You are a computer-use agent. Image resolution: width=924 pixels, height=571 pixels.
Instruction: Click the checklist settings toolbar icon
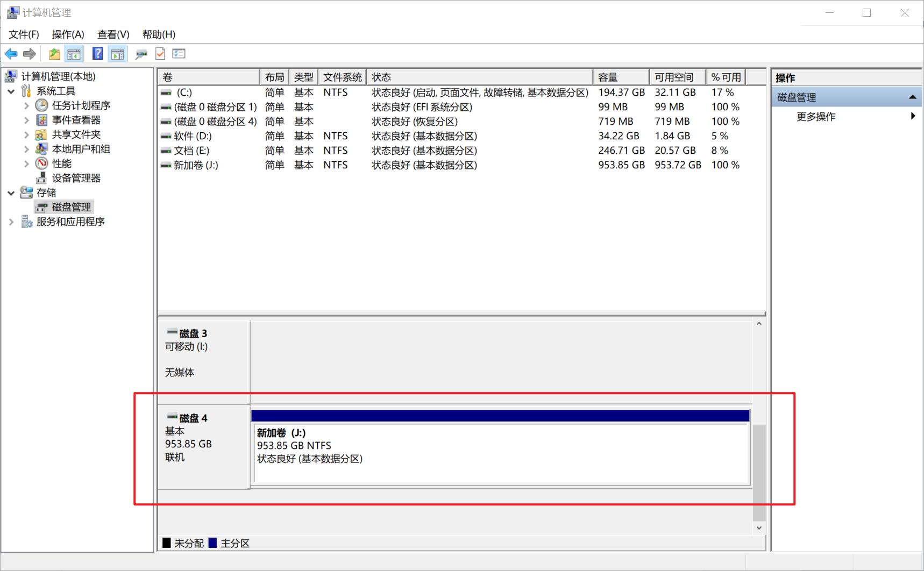click(x=179, y=54)
